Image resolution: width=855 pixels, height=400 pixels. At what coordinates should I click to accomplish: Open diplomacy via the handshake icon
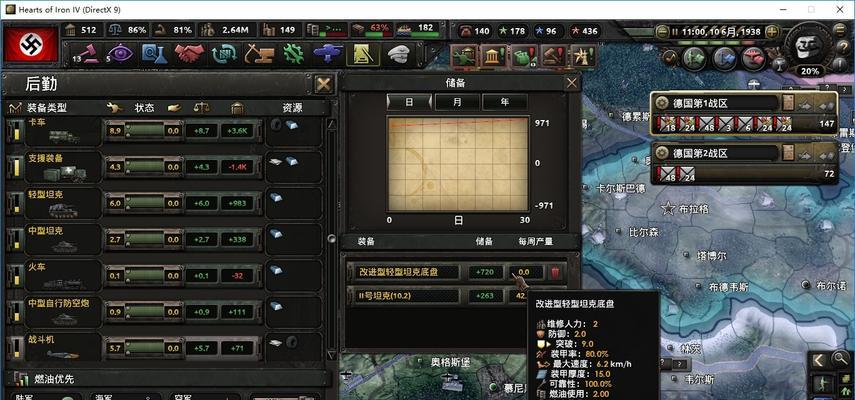point(189,54)
